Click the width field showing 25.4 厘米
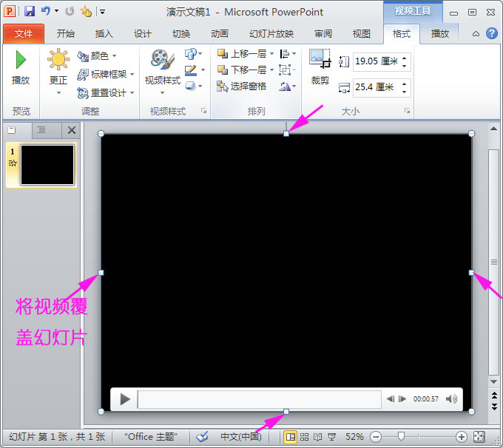Screen dimensions: 503x448 point(377,87)
